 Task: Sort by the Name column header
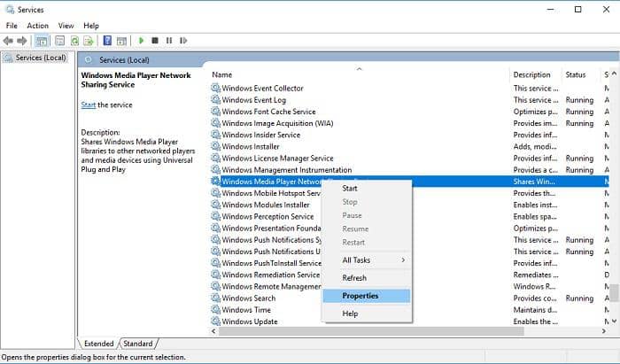tap(359, 74)
